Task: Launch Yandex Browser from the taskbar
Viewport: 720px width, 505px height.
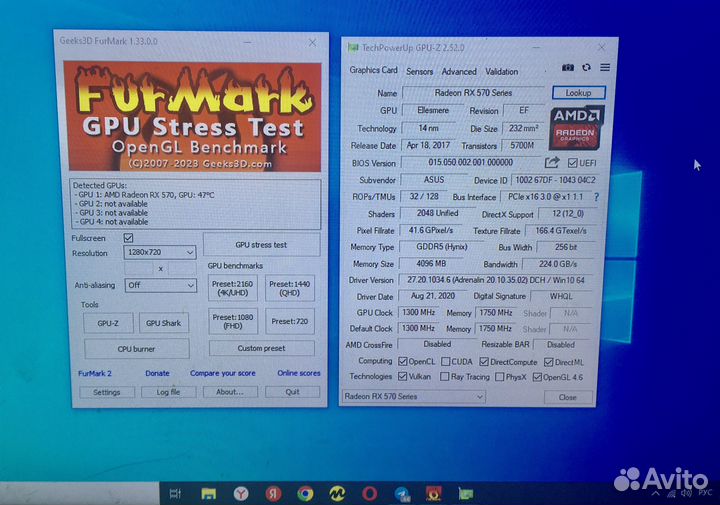Action: (241, 494)
